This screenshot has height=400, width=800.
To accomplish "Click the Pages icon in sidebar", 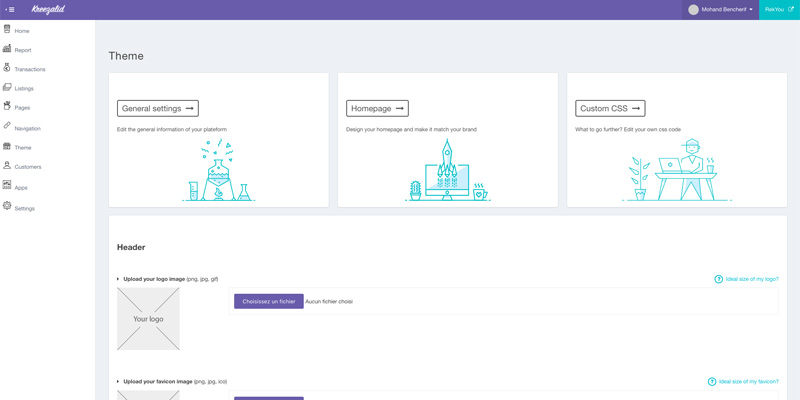I will (x=7, y=106).
